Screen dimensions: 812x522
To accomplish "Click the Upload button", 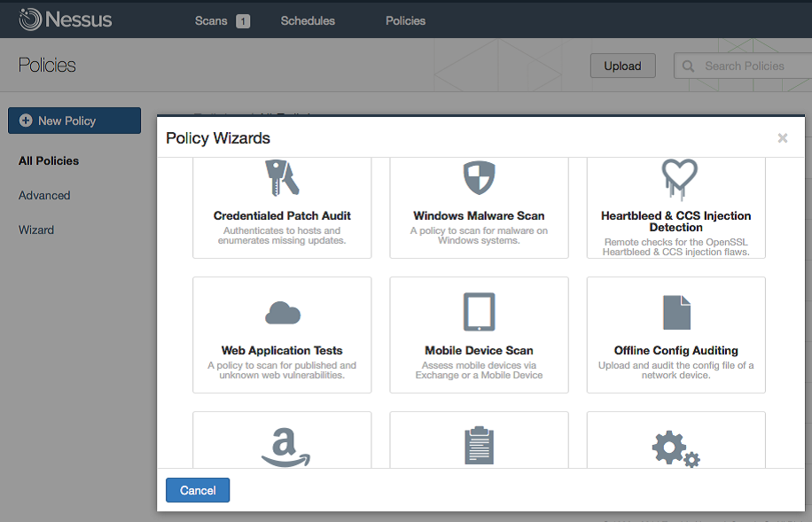I will (x=623, y=66).
